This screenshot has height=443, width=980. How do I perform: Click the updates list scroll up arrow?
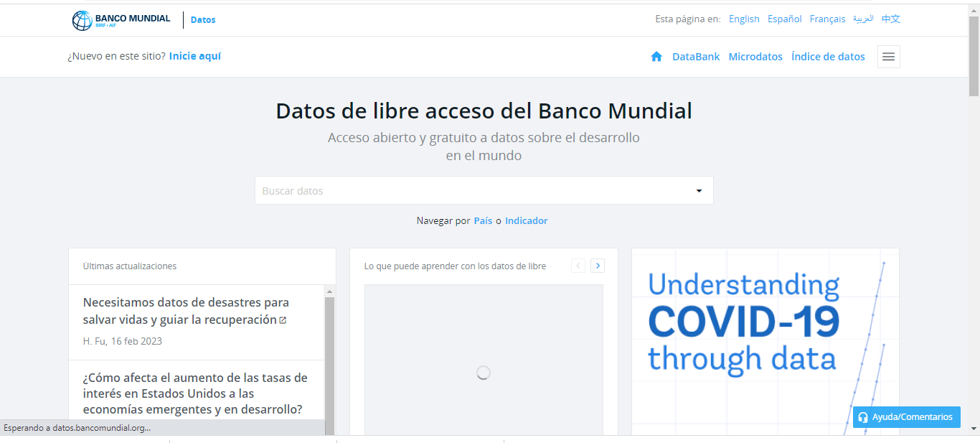pyautogui.click(x=330, y=292)
